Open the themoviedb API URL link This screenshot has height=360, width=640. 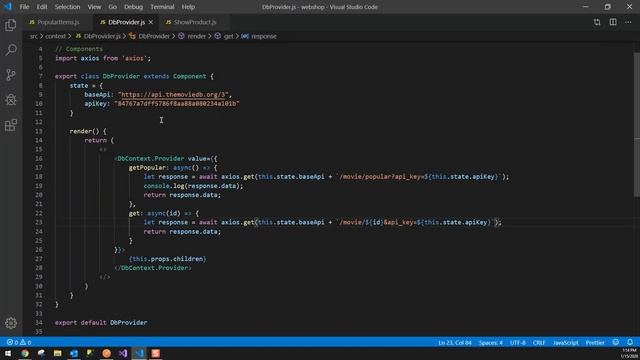click(x=173, y=94)
